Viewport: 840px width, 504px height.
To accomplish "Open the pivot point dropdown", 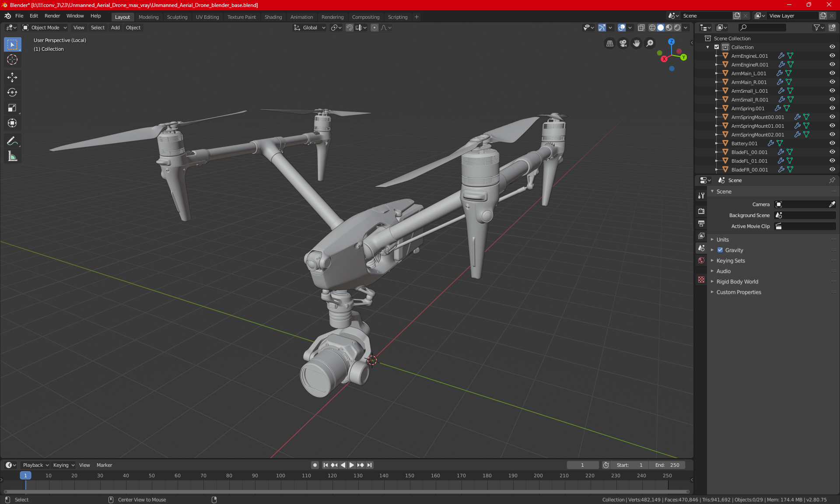I will (336, 28).
